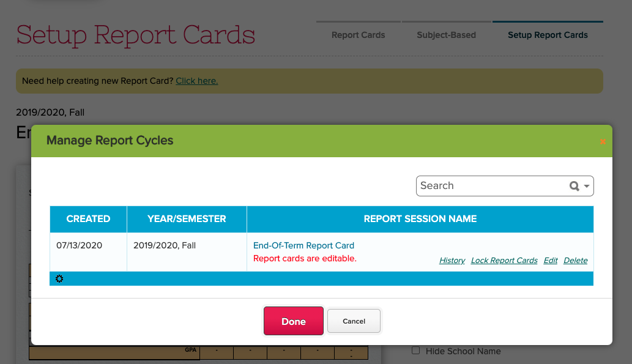The height and width of the screenshot is (364, 632).
Task: Select the Setup Report Cards tab
Action: [x=548, y=35]
